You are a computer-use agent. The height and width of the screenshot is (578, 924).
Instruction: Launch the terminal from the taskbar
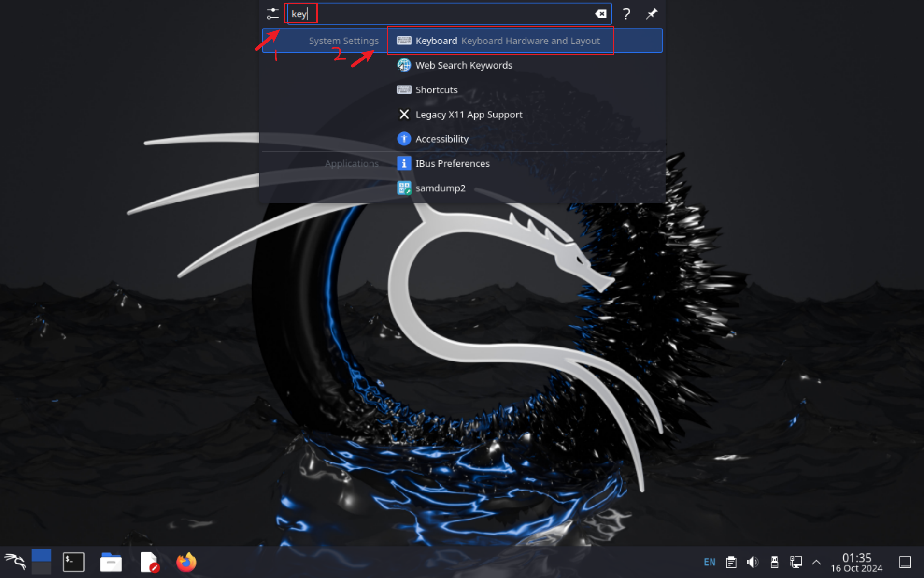click(73, 562)
